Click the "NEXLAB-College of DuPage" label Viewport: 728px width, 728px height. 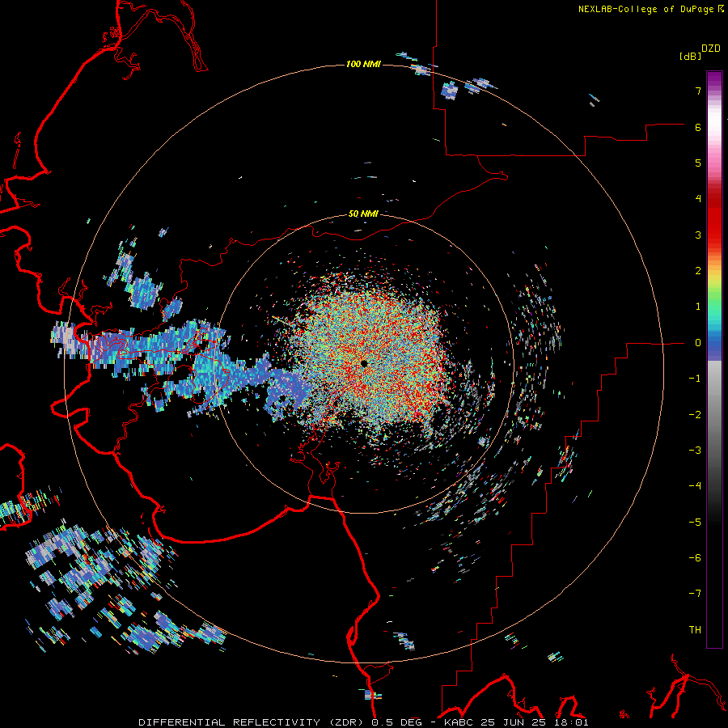coord(645,9)
